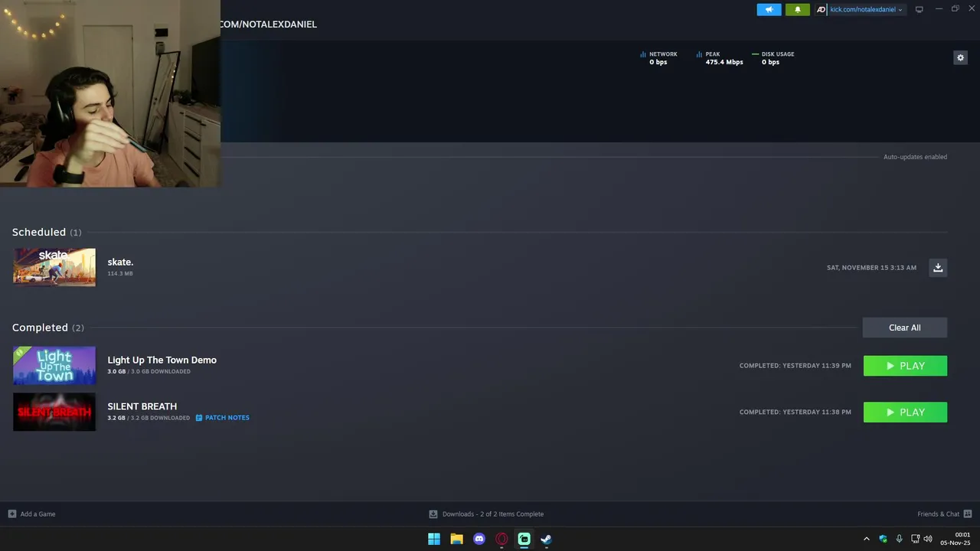Screen dimensions: 980x551
Task: Click Steam icon in taskbar
Action: [x=547, y=539]
